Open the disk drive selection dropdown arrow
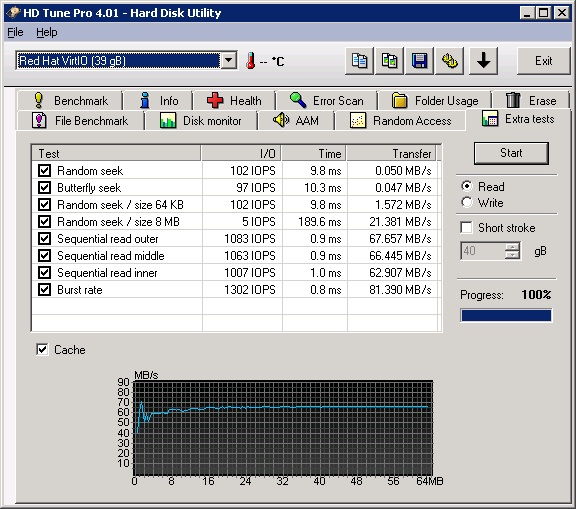 (x=228, y=60)
